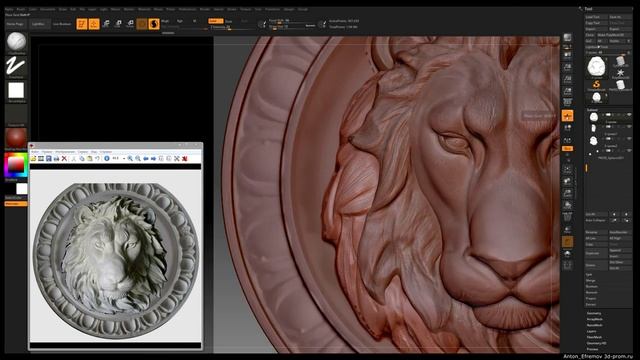The image size is (640, 360).
Task: Open the white alpha selector
Action: coord(16,91)
